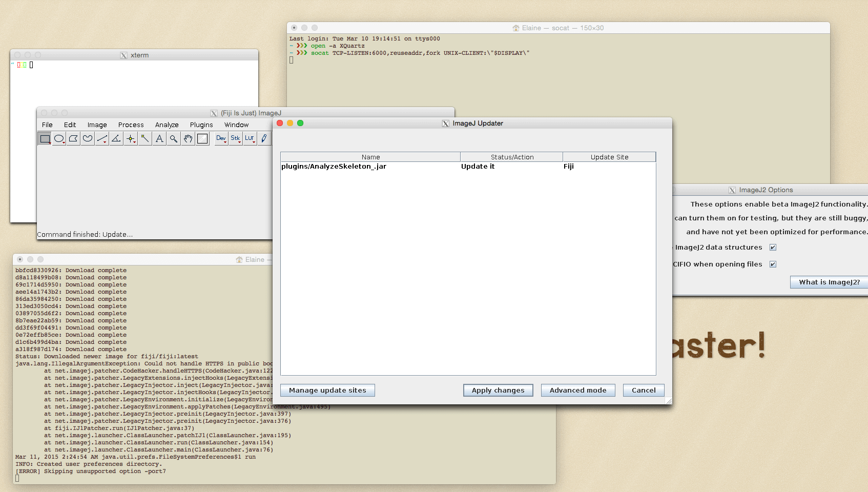Cancel the ImageJ Updater dialog
The height and width of the screenshot is (492, 868).
click(644, 390)
